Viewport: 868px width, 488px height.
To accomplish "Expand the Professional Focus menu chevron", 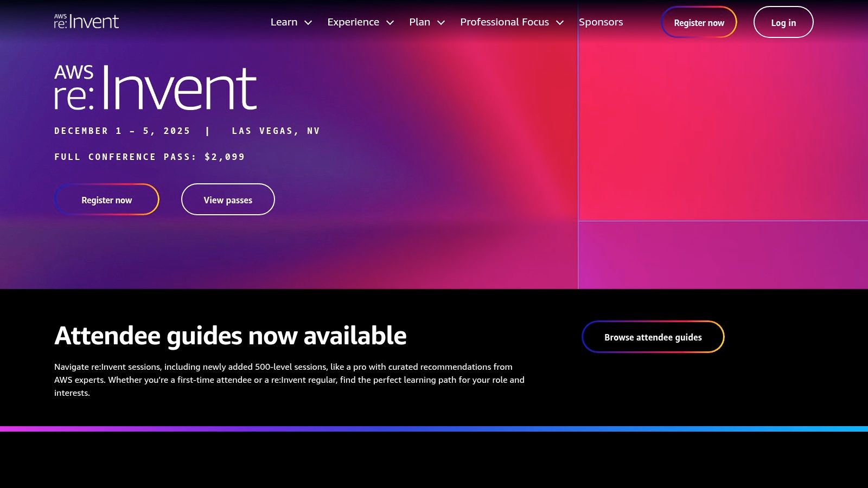I will click(x=560, y=23).
